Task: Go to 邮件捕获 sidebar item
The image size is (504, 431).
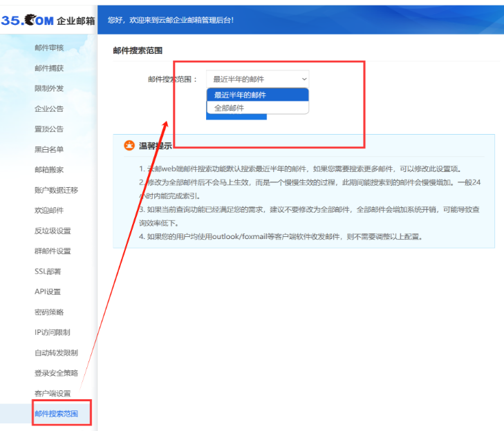Action: click(49, 68)
